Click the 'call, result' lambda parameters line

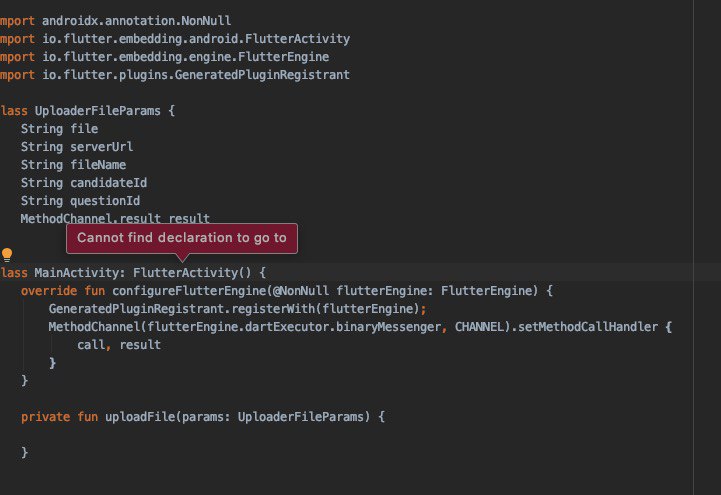pyautogui.click(x=119, y=345)
